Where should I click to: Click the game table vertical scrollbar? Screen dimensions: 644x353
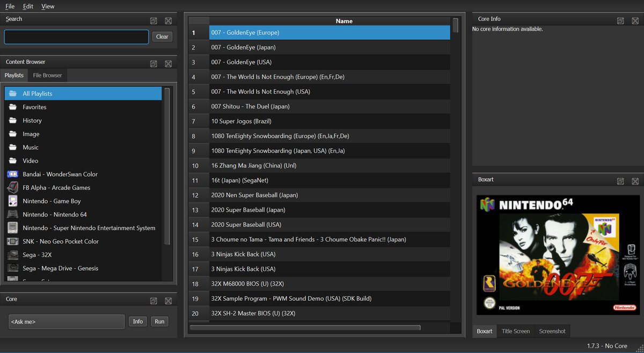[x=456, y=25]
